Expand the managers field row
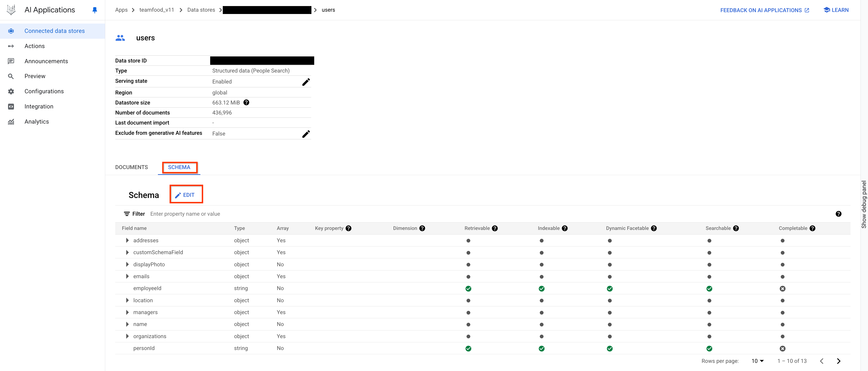868x371 pixels. pyautogui.click(x=127, y=312)
